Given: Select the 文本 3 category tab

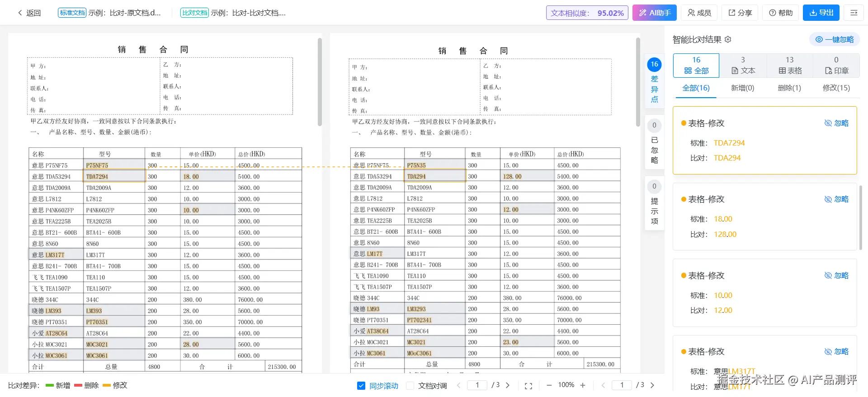Looking at the screenshot, I should click(743, 66).
